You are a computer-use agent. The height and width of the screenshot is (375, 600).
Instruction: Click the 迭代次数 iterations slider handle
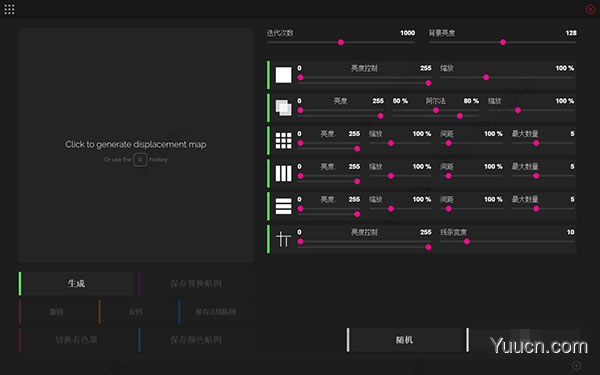(341, 42)
